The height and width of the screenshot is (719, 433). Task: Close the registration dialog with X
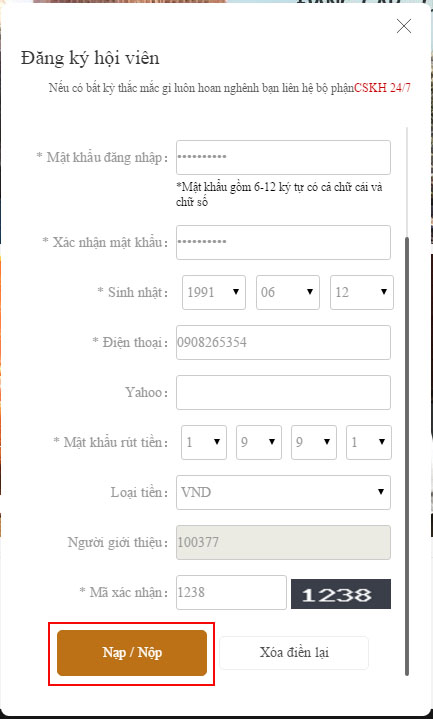click(404, 27)
